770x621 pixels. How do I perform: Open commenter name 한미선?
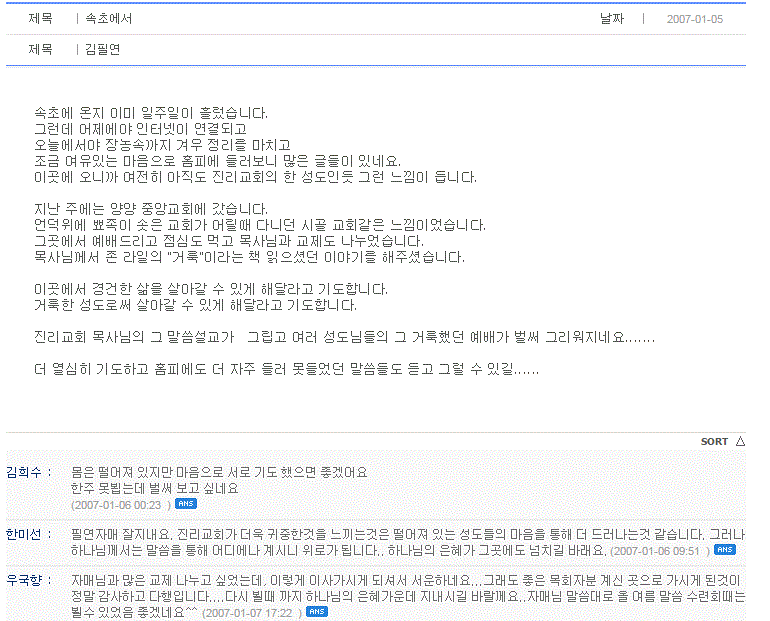[24, 535]
